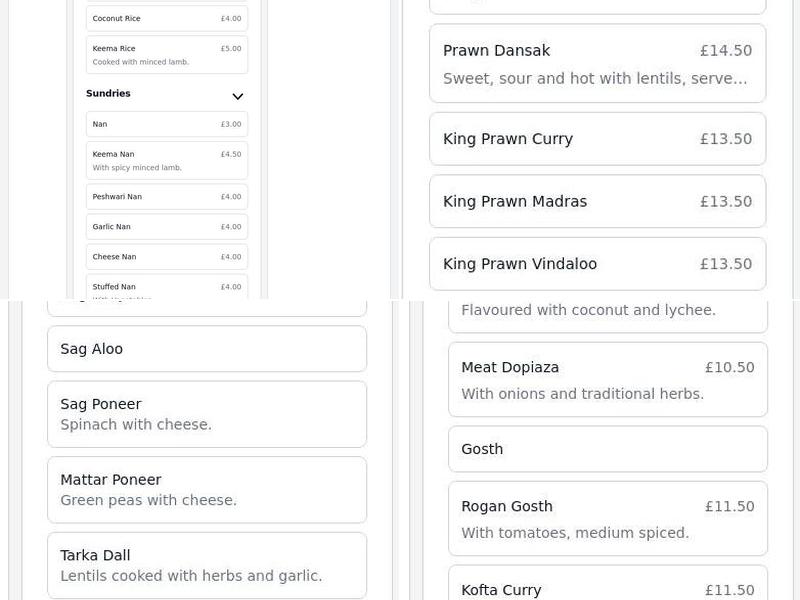800x600 pixels.
Task: Pick King Prawn Vindaloo dish
Action: pos(597,264)
